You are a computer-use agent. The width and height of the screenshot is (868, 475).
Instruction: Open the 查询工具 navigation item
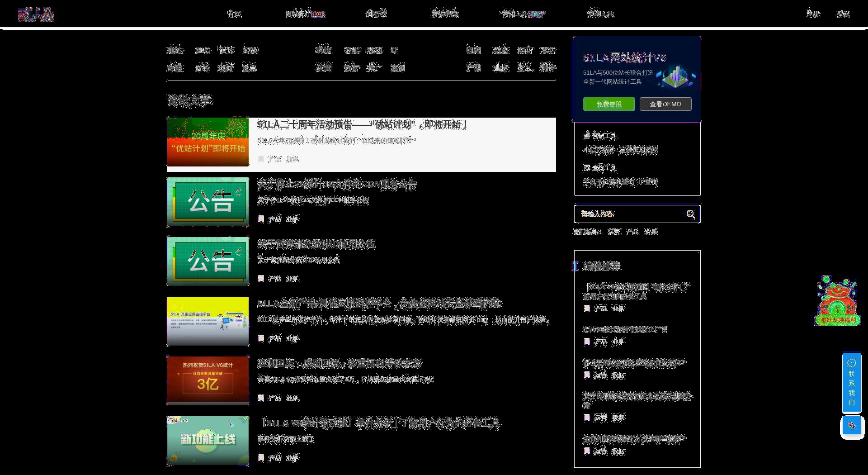click(x=600, y=14)
